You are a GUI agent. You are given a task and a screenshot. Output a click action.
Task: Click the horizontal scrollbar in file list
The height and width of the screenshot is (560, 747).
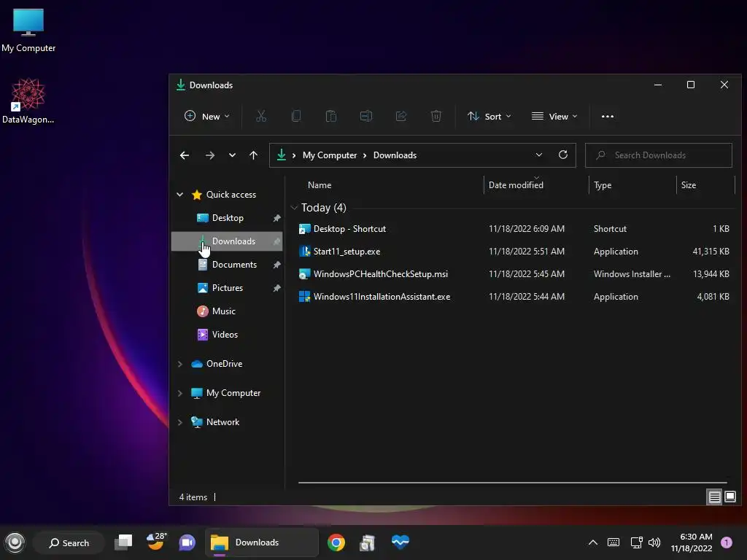[513, 483]
